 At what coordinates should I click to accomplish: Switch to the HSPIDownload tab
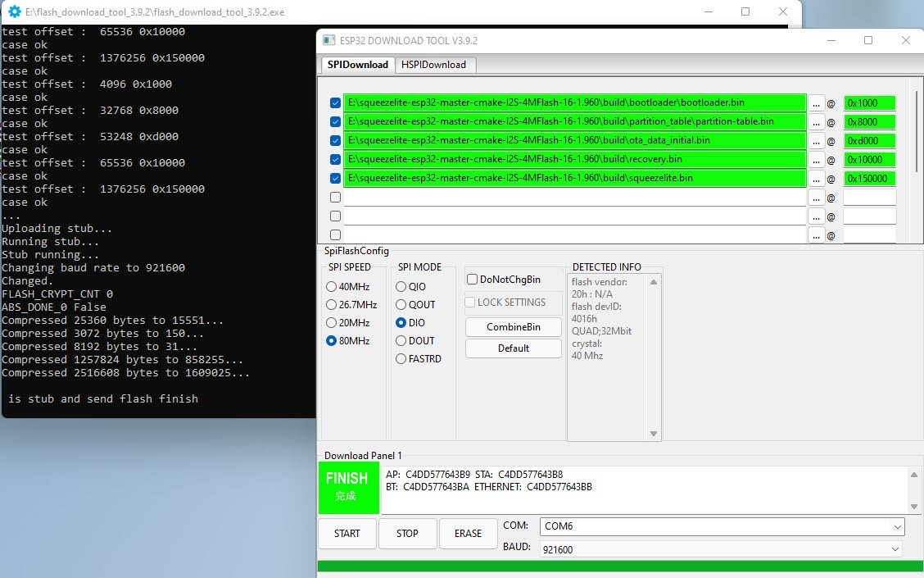(433, 65)
